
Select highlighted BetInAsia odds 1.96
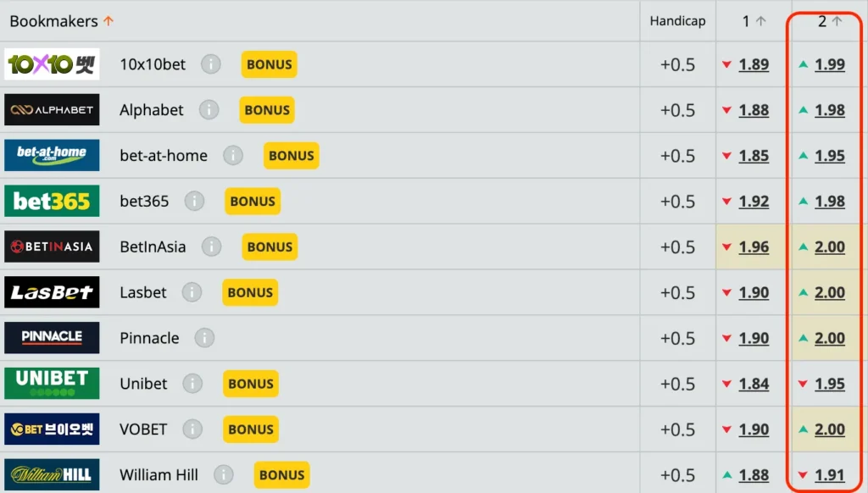tap(754, 247)
